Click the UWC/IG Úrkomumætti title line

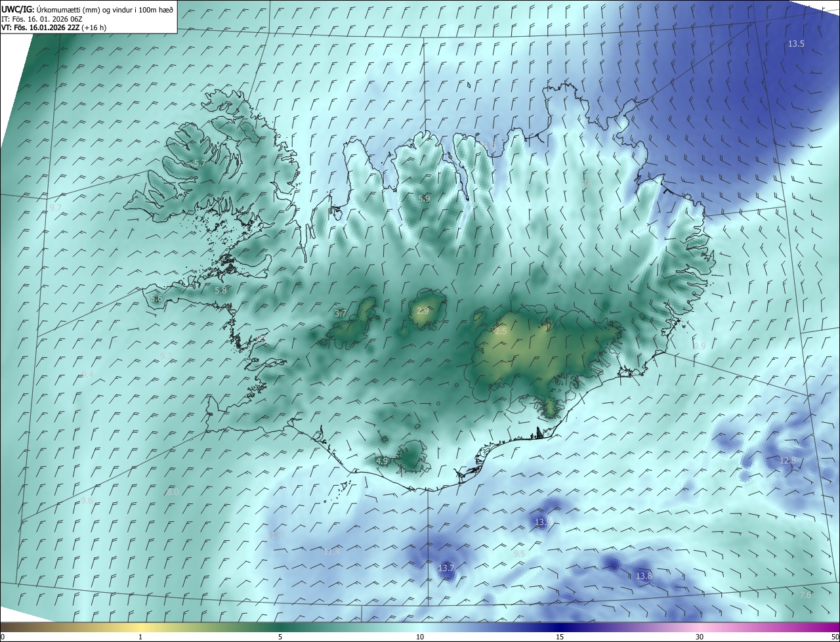tap(87, 9)
